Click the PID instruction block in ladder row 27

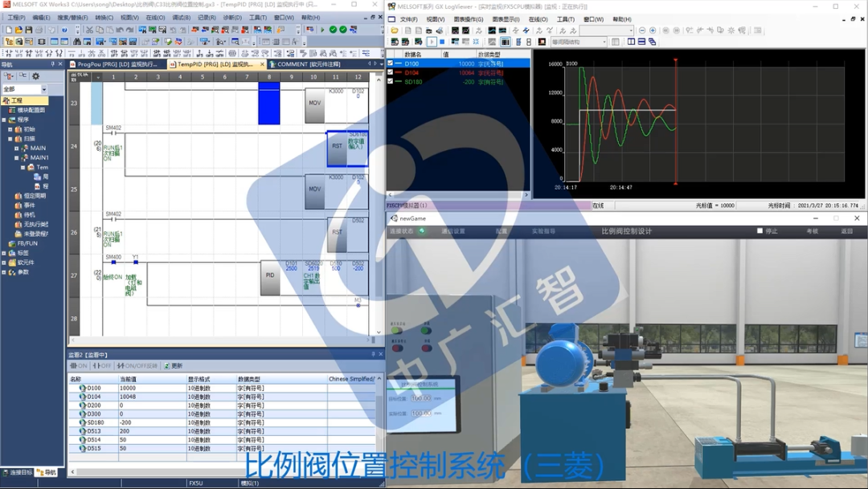[x=270, y=275]
